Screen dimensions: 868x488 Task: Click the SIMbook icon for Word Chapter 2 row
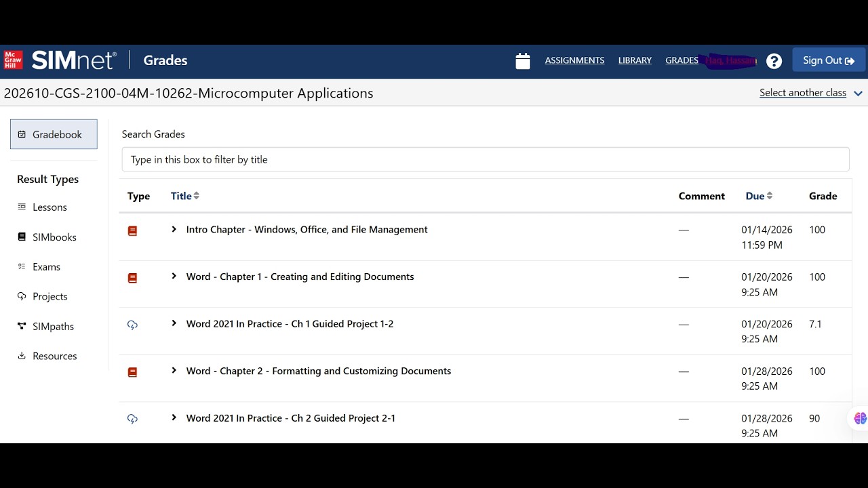pos(132,372)
